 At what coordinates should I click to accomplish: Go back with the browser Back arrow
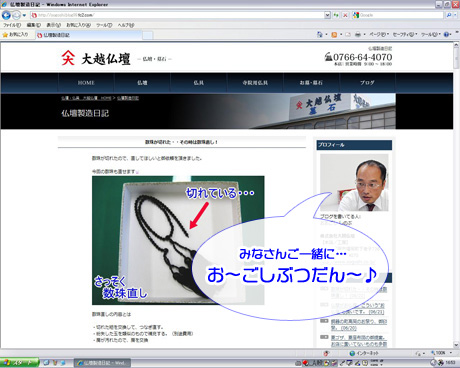pos(6,15)
